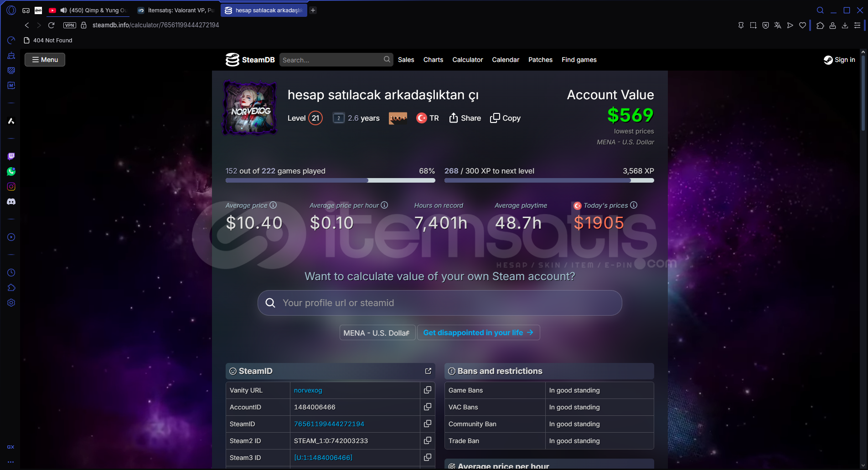Click the 100+ games badge

point(398,118)
